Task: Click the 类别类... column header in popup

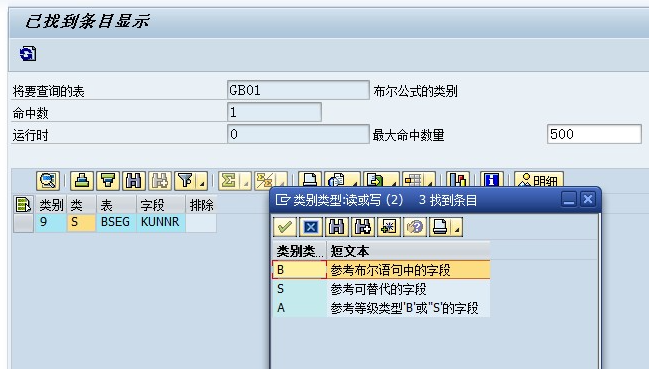Action: (x=300, y=251)
